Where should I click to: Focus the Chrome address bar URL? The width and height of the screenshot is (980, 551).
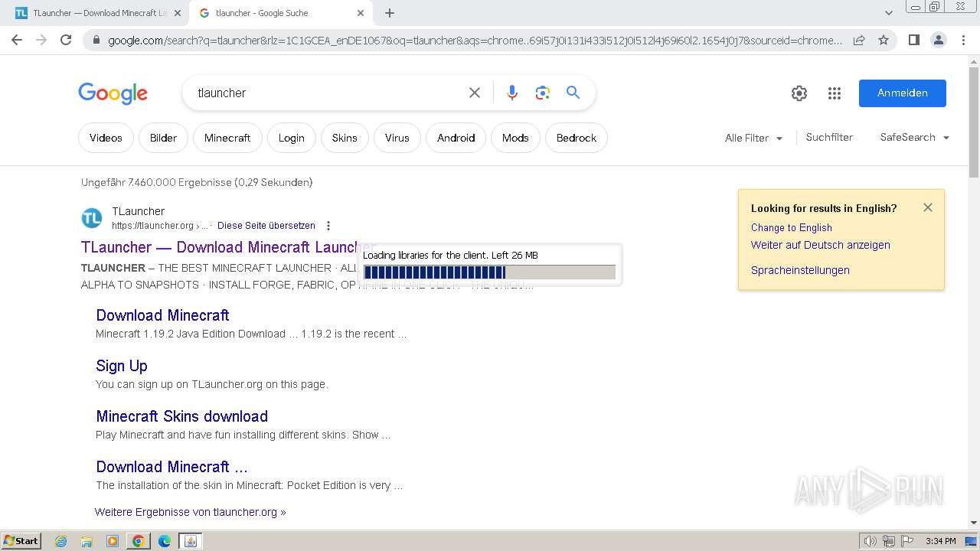tap(475, 41)
